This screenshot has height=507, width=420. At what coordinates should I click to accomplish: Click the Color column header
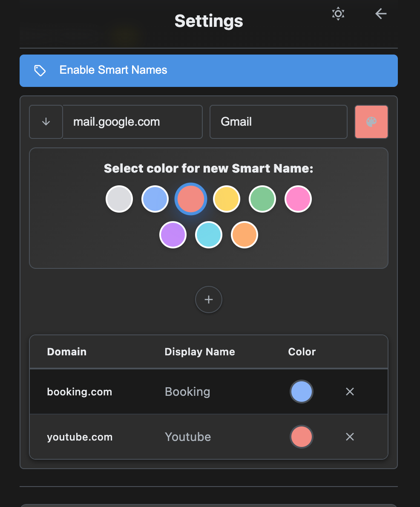(302, 351)
